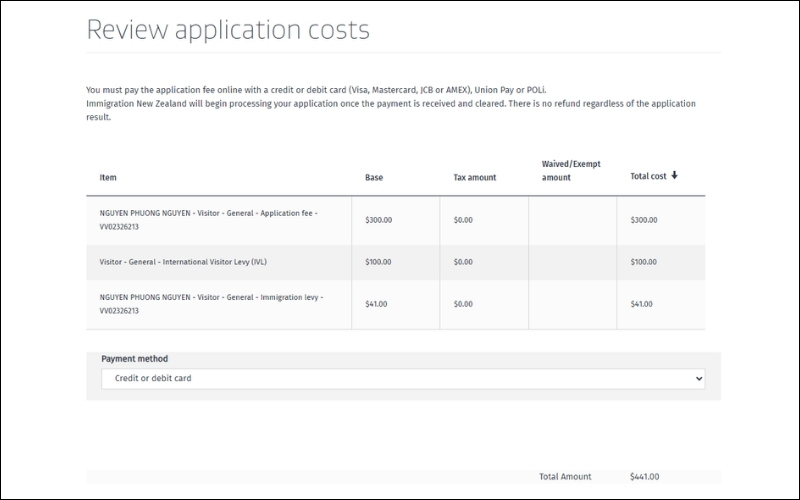Sort table by the Item column header
The image size is (800, 500).
pos(108,178)
